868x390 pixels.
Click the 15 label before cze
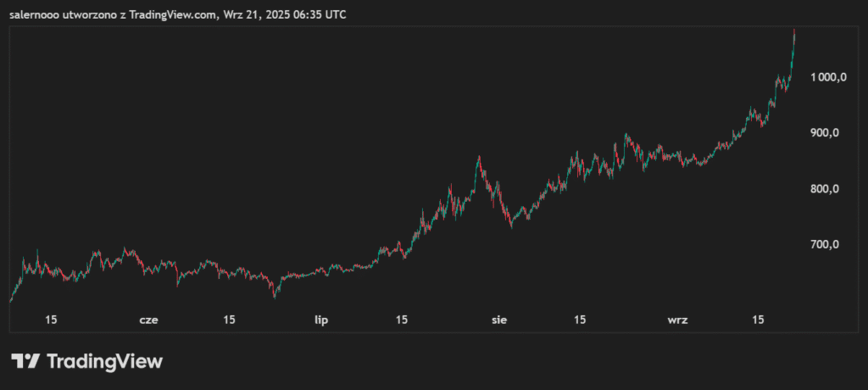(51, 320)
